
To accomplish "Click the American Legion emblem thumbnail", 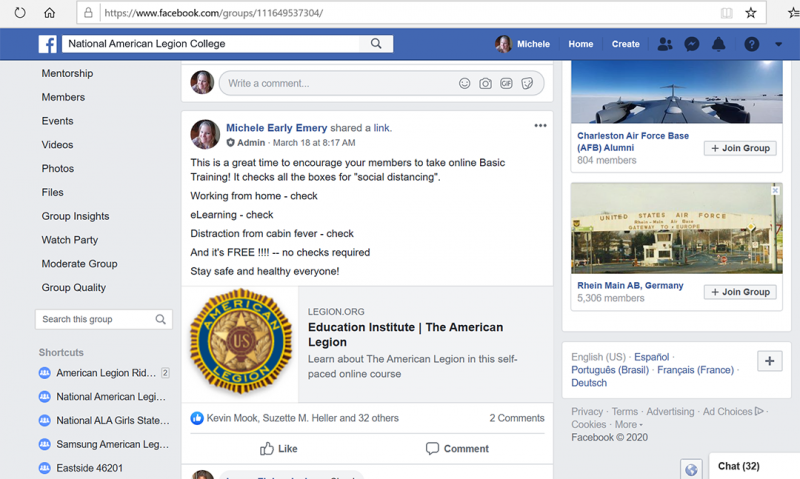I will pos(240,342).
